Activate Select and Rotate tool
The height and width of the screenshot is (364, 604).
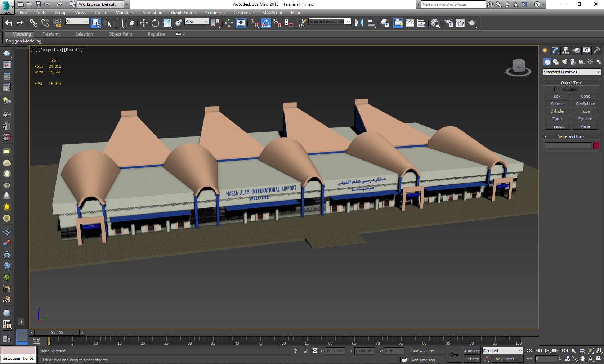pyautogui.click(x=155, y=23)
